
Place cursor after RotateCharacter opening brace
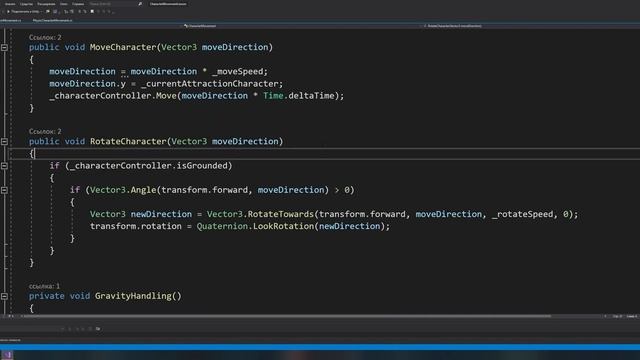point(36,154)
